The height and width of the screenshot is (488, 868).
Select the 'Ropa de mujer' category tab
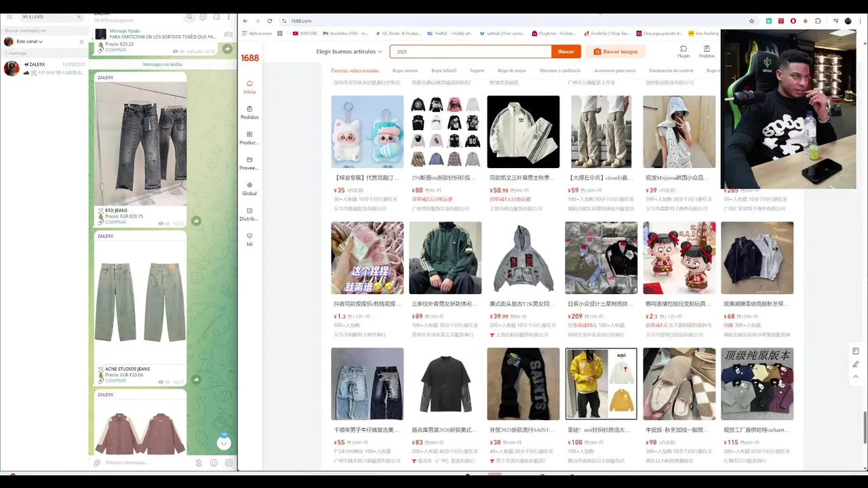(512, 70)
